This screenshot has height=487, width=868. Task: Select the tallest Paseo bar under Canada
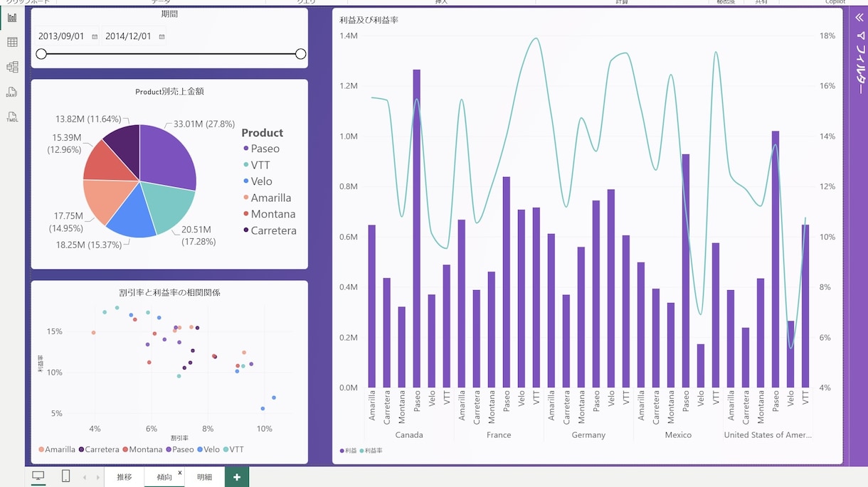[x=416, y=228]
